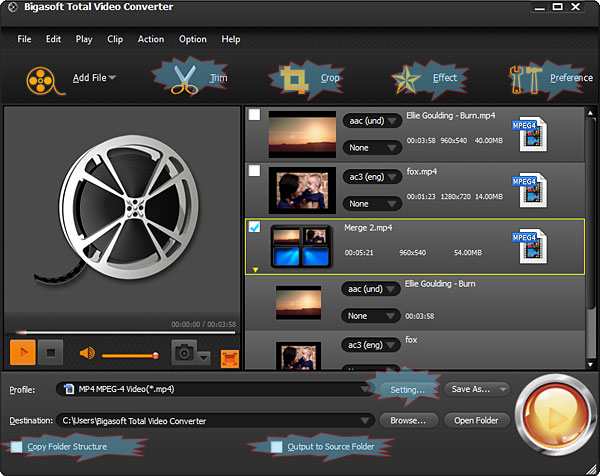Open the Preference tools icon
The height and width of the screenshot is (476, 600).
(525, 80)
